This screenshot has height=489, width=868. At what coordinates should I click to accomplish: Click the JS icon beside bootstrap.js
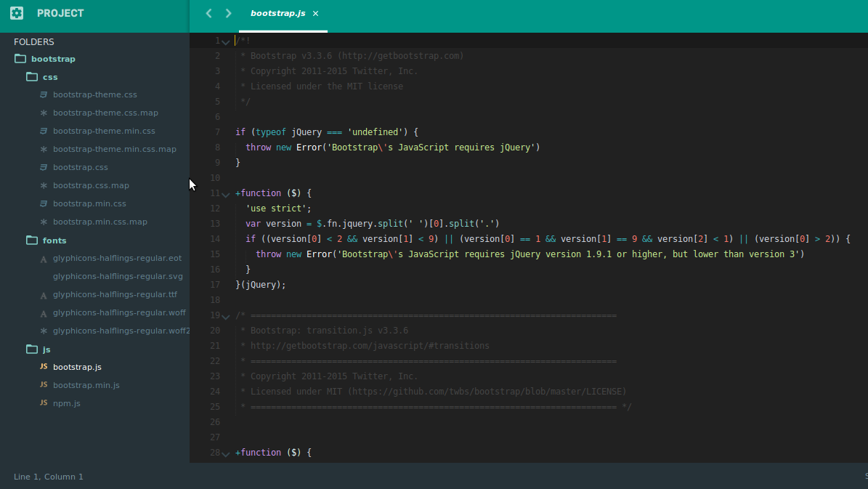click(x=44, y=367)
